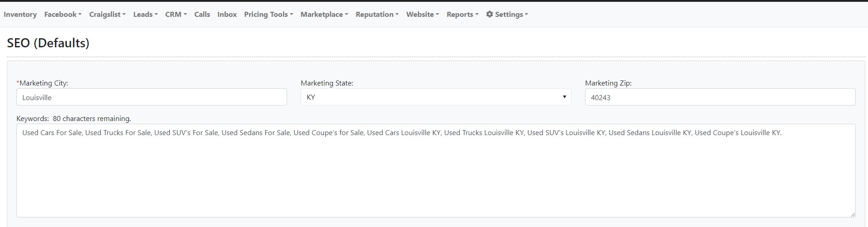Expand the Facebook dropdown menu

[x=63, y=14]
